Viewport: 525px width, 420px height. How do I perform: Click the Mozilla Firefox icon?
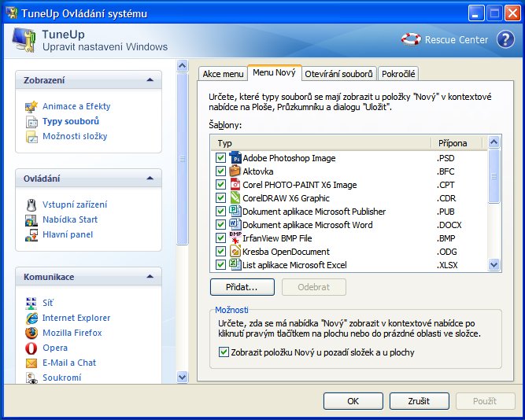pyautogui.click(x=31, y=333)
